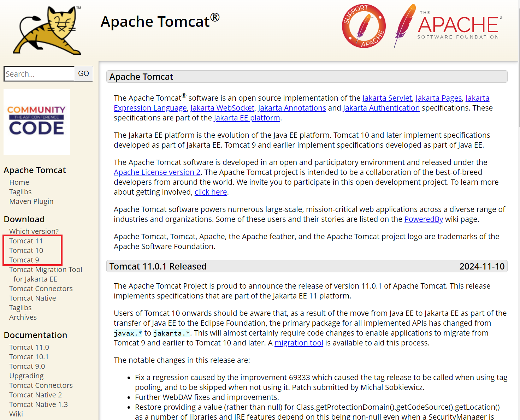This screenshot has width=520, height=420.
Task: Open the Community Code conference banner
Action: point(37,122)
